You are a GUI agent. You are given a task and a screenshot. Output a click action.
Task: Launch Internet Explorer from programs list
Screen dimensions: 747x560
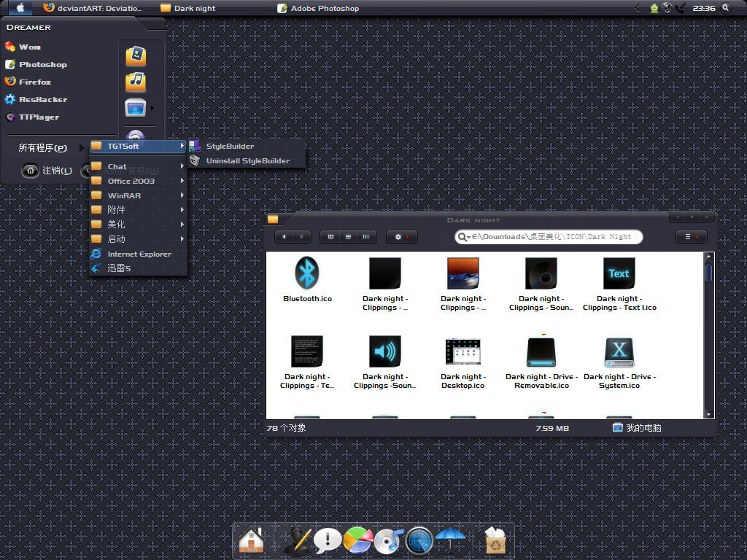tap(138, 254)
